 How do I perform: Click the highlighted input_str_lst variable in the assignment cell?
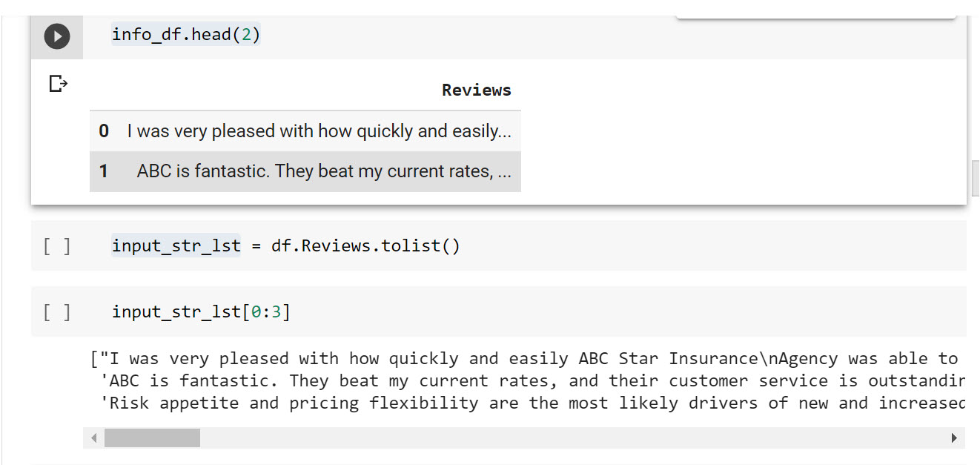click(x=176, y=245)
